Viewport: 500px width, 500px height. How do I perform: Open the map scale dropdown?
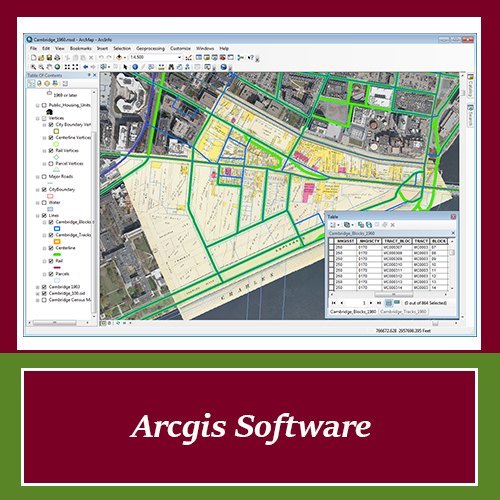[179, 57]
